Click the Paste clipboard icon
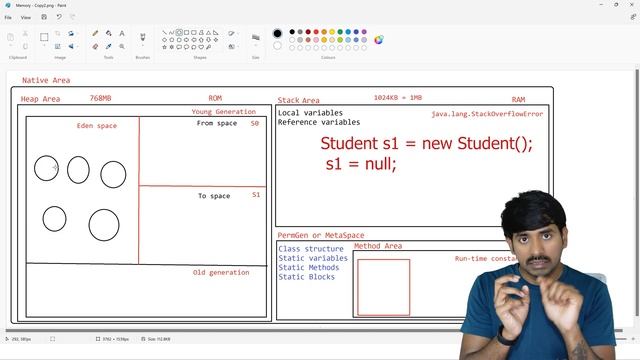The width and height of the screenshot is (640, 360). tap(11, 37)
